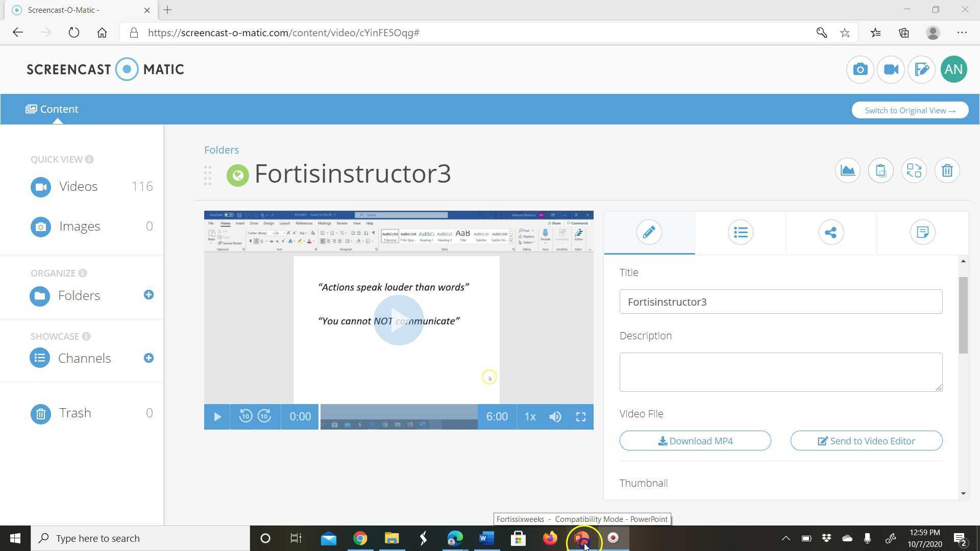The image size is (980, 551).
Task: Launch the video recorder icon in header
Action: point(891,69)
